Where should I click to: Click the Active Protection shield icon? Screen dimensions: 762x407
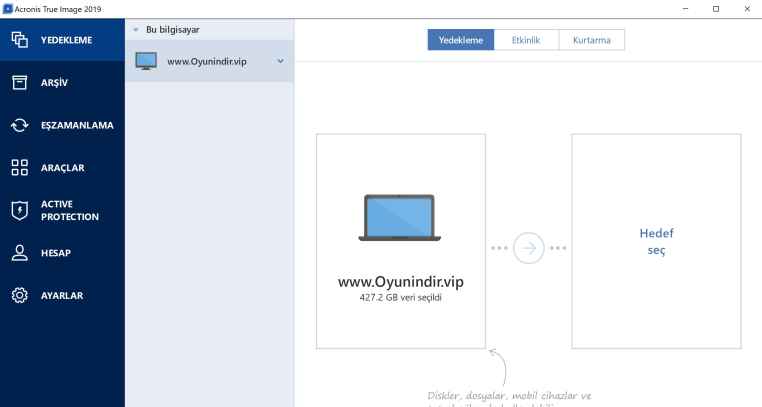(x=19, y=210)
